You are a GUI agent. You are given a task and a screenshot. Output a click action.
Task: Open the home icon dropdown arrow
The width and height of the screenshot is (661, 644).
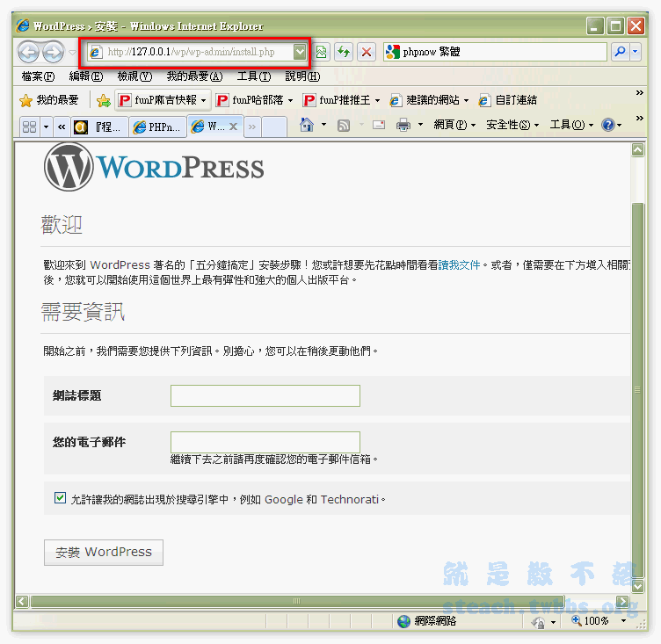(323, 125)
